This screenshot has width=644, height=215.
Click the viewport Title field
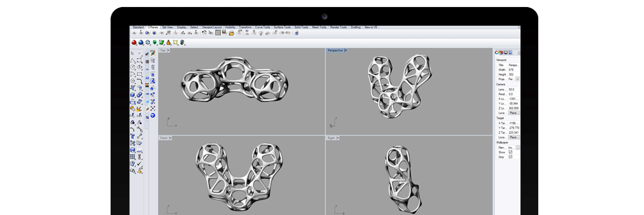pyautogui.click(x=514, y=65)
